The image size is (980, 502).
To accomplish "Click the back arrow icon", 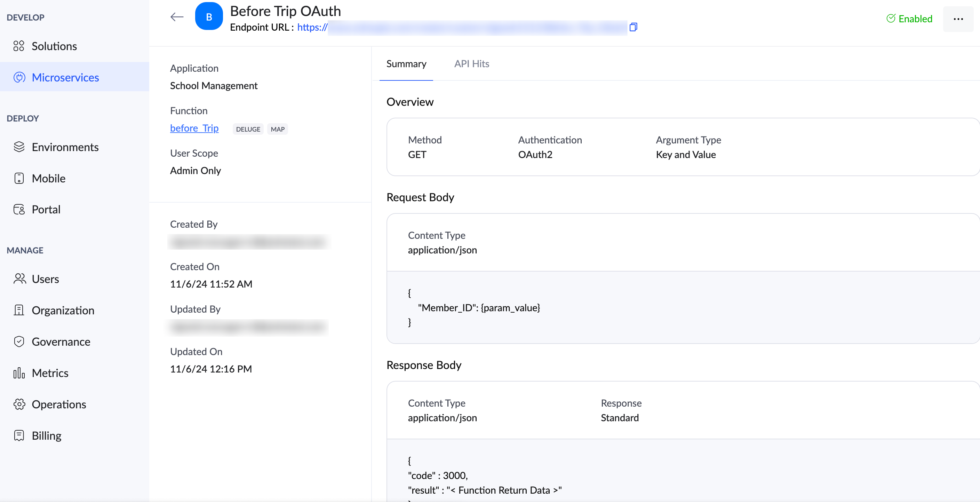I will [177, 17].
